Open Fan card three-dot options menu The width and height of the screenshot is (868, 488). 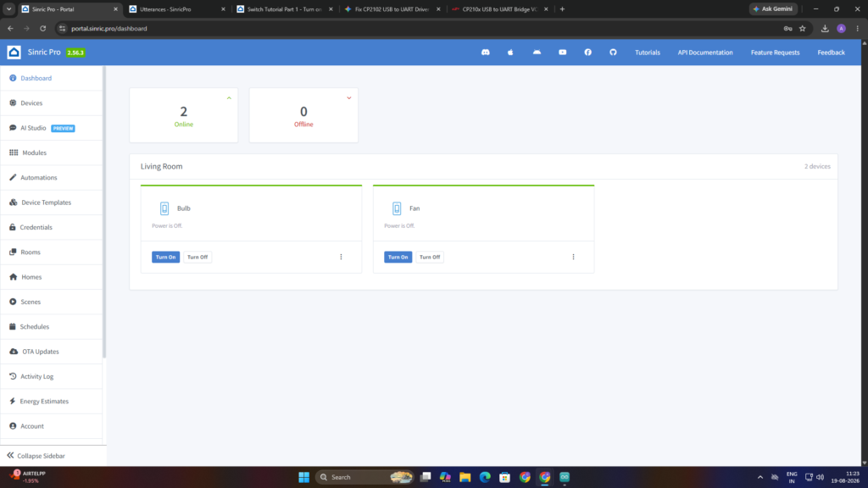[574, 257]
